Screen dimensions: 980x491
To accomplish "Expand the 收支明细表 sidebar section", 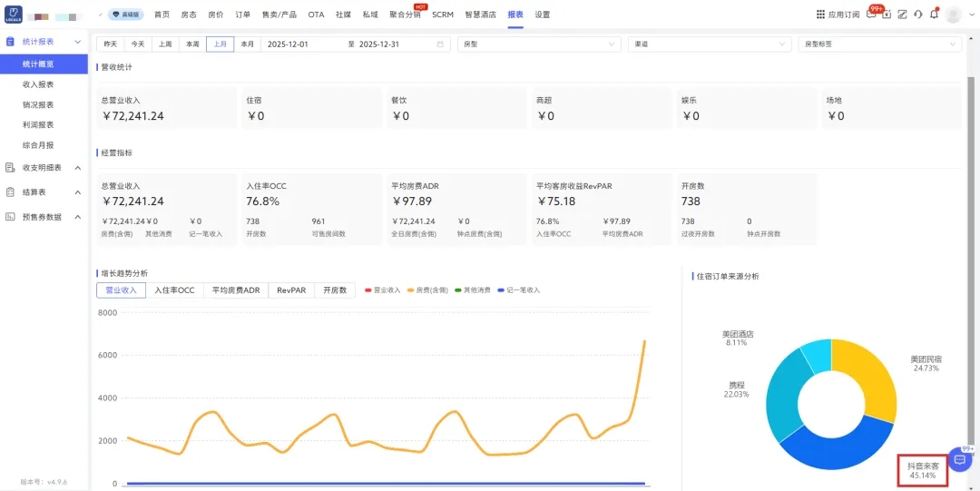I will click(44, 167).
